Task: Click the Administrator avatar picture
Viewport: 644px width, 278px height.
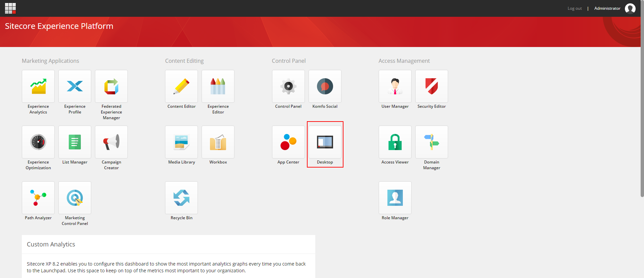Action: (x=630, y=8)
